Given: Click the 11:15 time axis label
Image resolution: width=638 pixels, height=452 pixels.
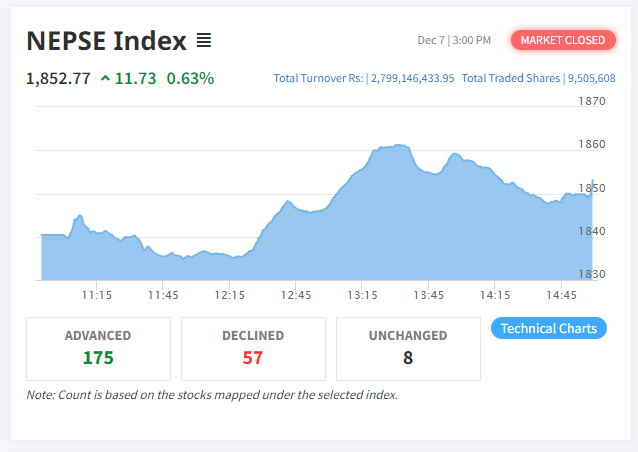Looking at the screenshot, I should 96,295.
